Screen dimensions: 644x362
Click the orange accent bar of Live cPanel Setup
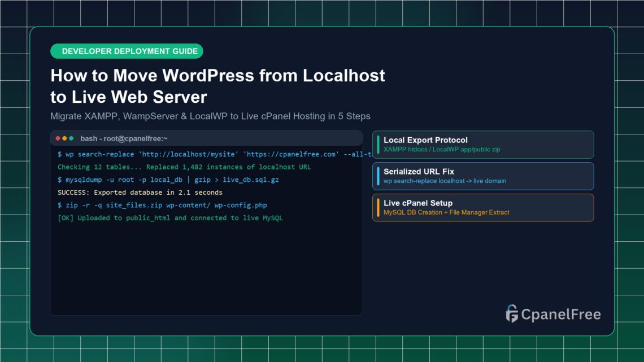click(378, 208)
